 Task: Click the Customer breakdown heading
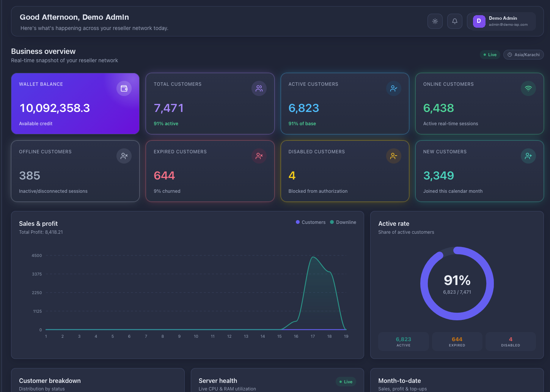point(50,381)
